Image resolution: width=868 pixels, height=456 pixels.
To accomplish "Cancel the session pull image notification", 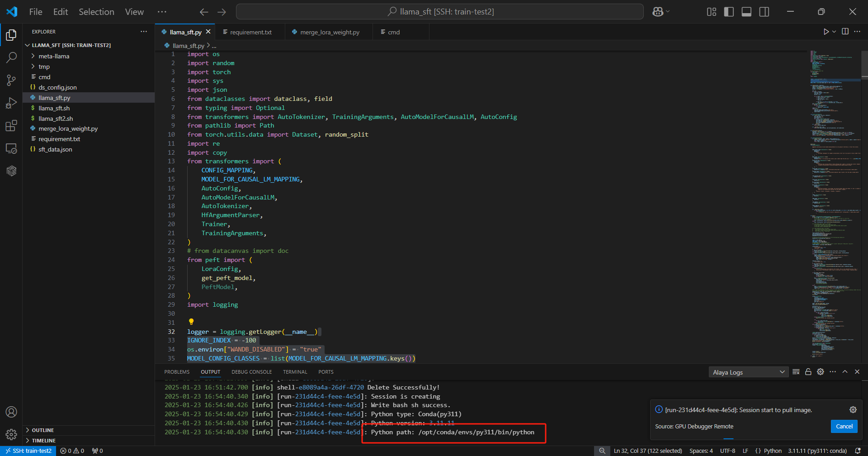I will click(x=844, y=426).
